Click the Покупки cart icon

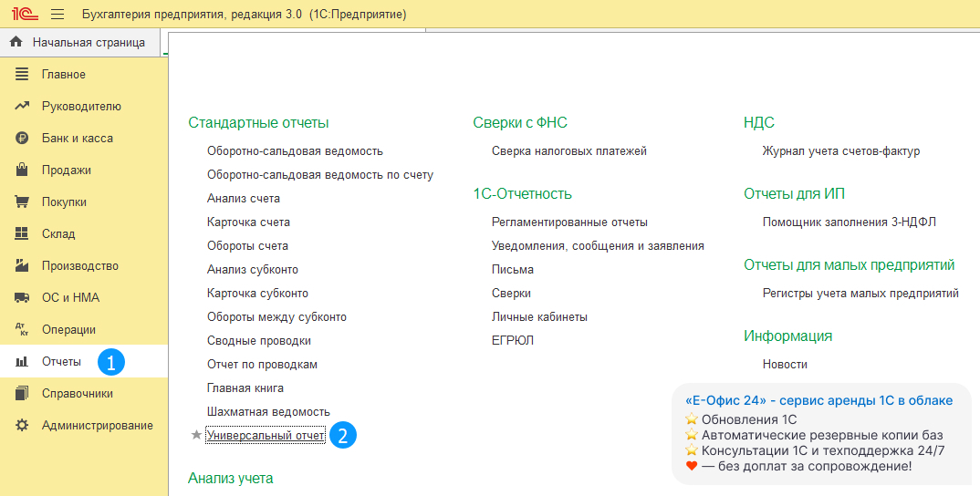pos(22,201)
